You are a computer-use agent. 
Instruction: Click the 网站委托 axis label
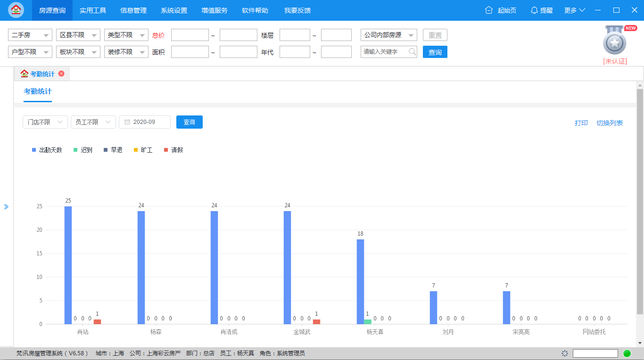click(594, 332)
